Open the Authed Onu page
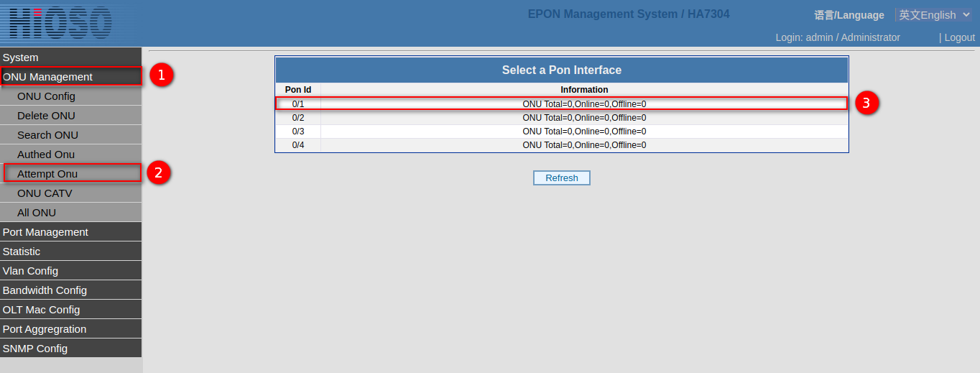The width and height of the screenshot is (980, 373). click(46, 155)
